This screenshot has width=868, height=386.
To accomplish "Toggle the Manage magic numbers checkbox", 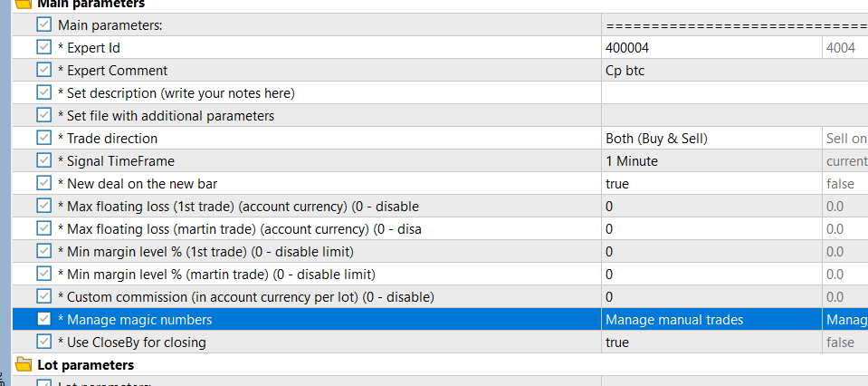I will pos(44,319).
